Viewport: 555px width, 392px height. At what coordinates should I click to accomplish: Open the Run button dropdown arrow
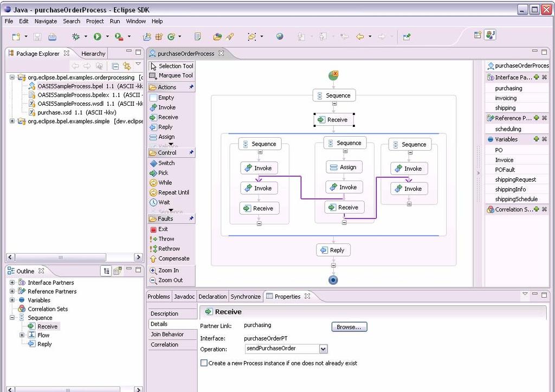(107, 36)
